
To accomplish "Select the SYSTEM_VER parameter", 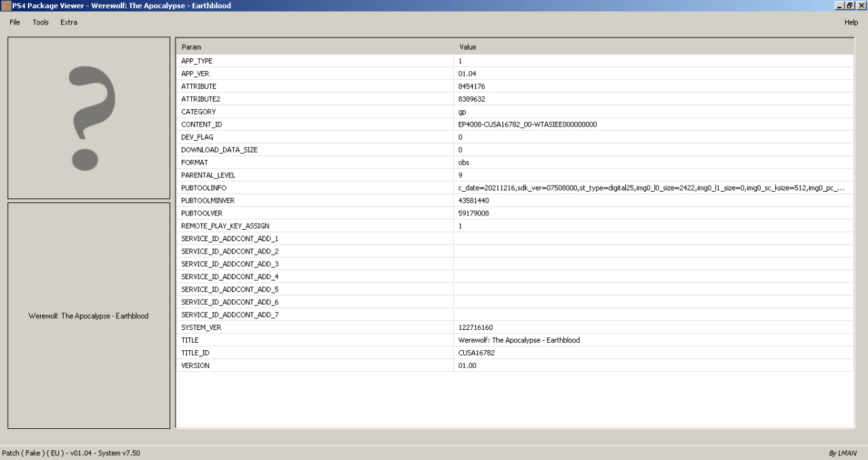I will pyautogui.click(x=315, y=327).
